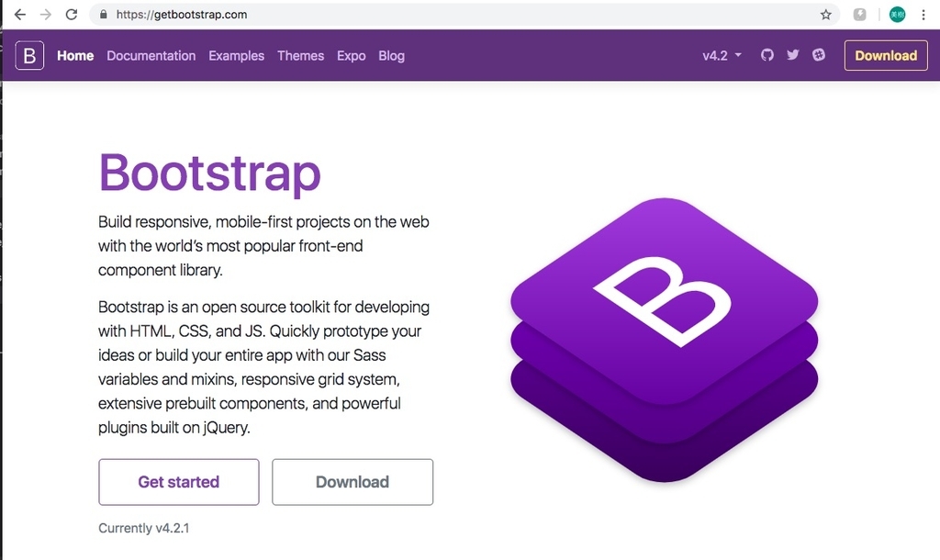
Task: Open the Expo nav item
Action: [352, 56]
